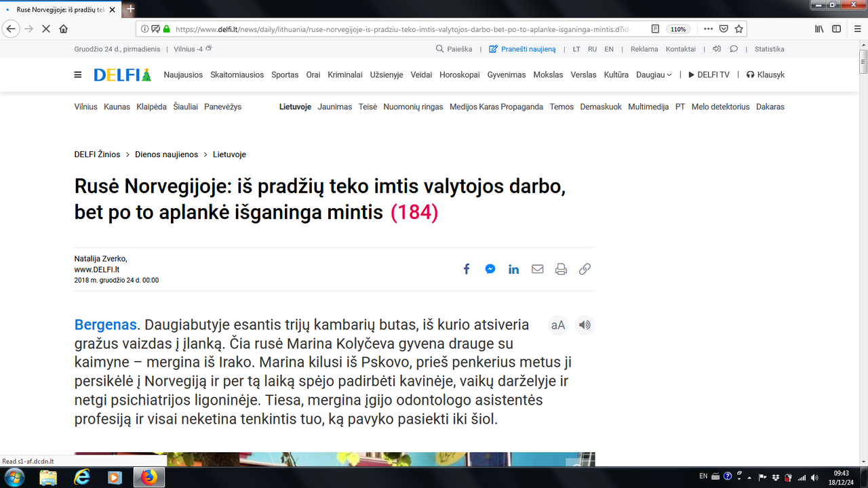
Task: Click Bergenas location link
Action: pyautogui.click(x=105, y=325)
